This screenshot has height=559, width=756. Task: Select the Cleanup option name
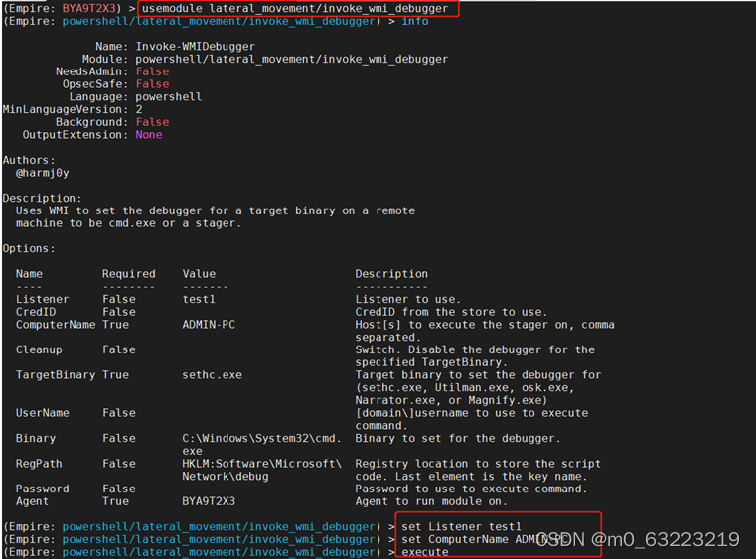[39, 349]
